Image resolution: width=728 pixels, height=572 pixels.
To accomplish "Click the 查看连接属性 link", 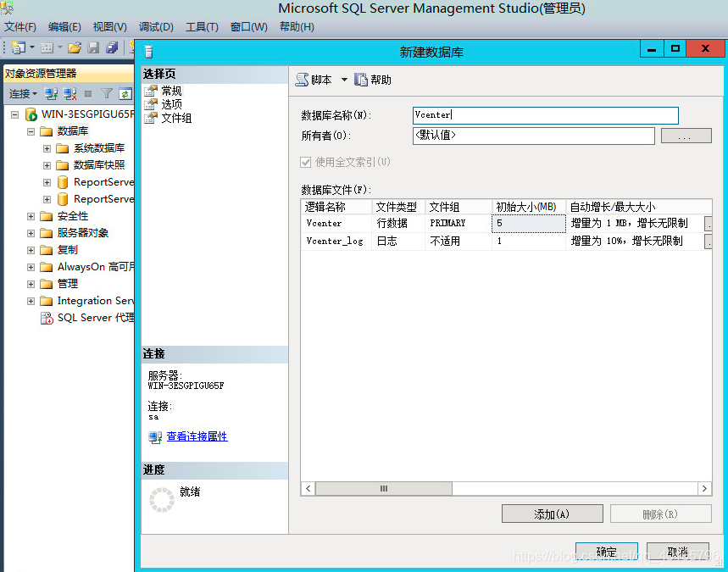I will point(197,436).
